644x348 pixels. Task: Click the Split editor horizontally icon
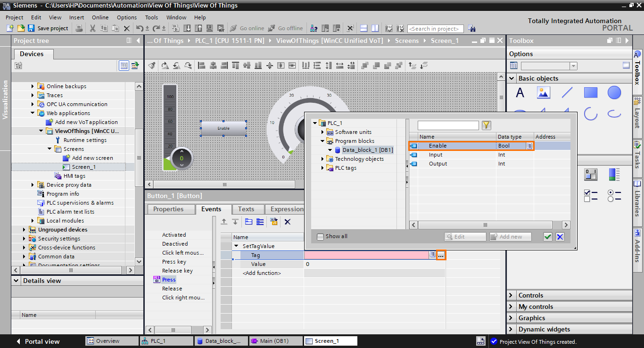tap(363, 28)
